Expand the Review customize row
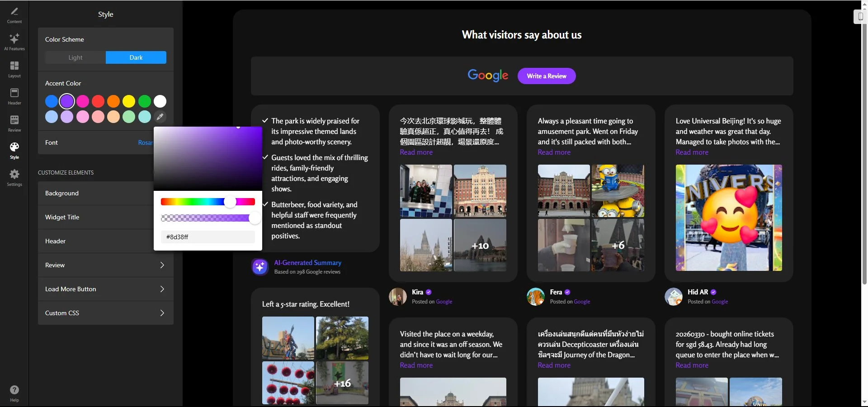Image resolution: width=868 pixels, height=407 pixels. coord(106,265)
